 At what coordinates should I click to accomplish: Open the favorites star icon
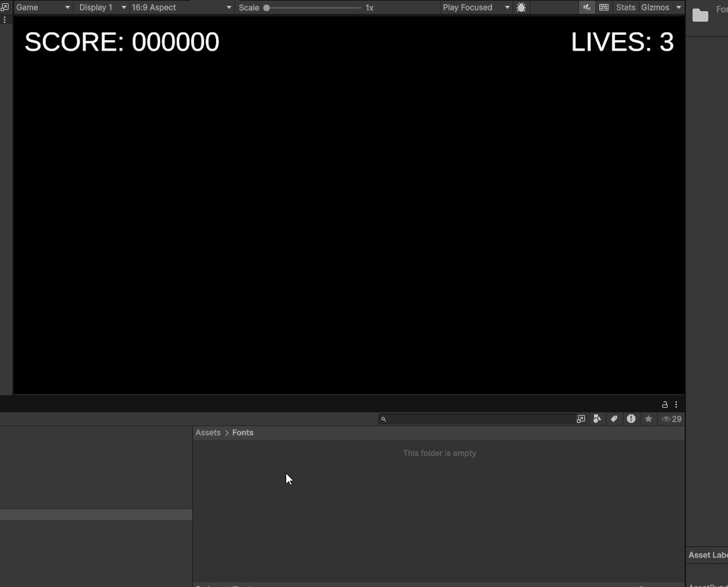[x=649, y=419]
